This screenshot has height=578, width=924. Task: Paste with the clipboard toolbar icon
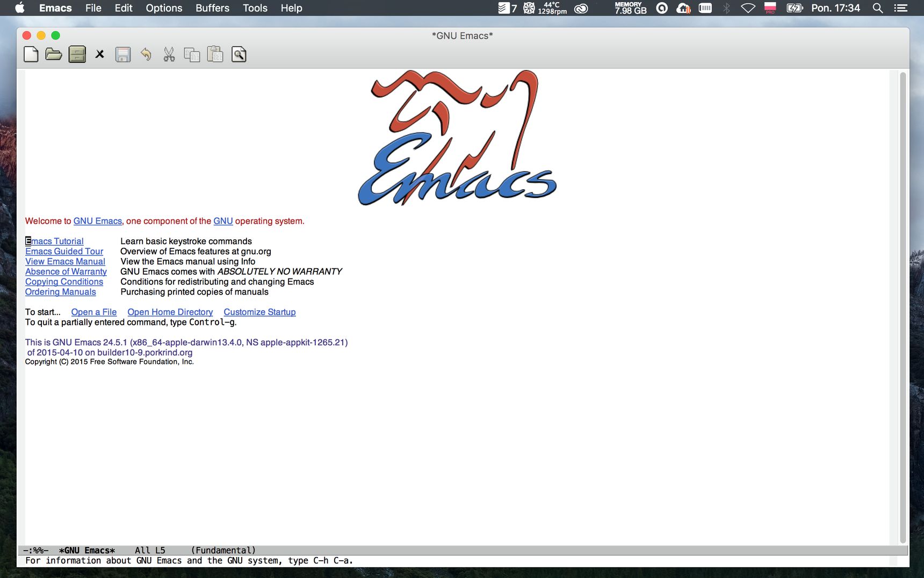click(x=215, y=54)
